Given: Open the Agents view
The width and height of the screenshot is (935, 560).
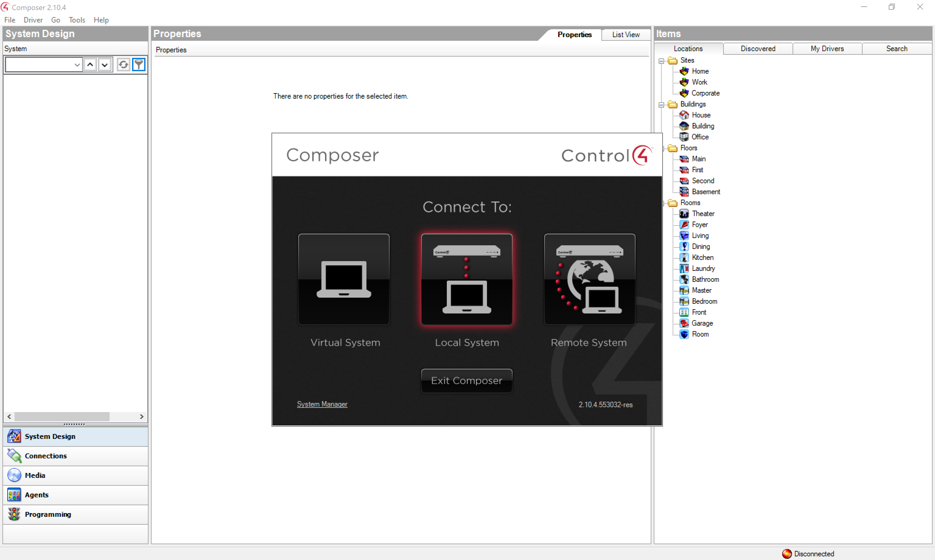Looking at the screenshot, I should point(75,495).
